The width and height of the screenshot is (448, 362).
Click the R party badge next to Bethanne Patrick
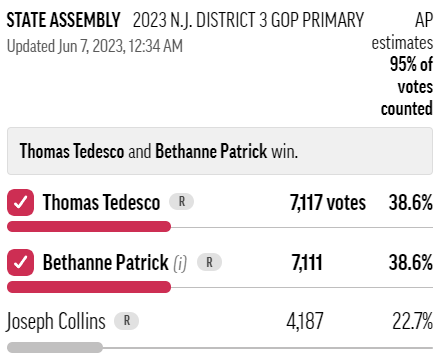pyautogui.click(x=209, y=262)
